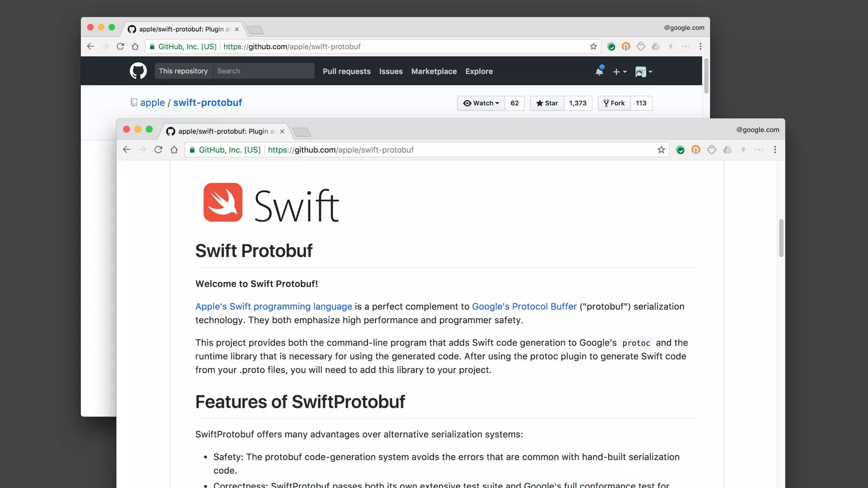Go to Marketplace in GitHub header
868x488 pixels.
[x=434, y=71]
